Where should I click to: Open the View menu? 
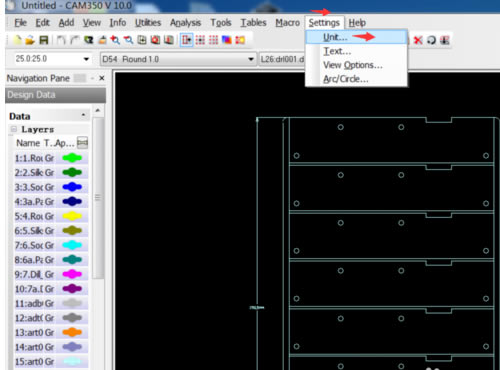(92, 23)
